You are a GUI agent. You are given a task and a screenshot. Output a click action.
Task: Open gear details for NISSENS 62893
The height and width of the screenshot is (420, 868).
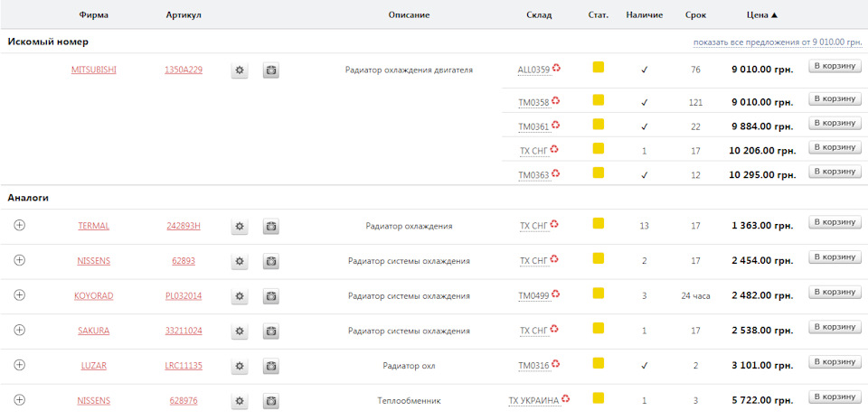point(240,261)
